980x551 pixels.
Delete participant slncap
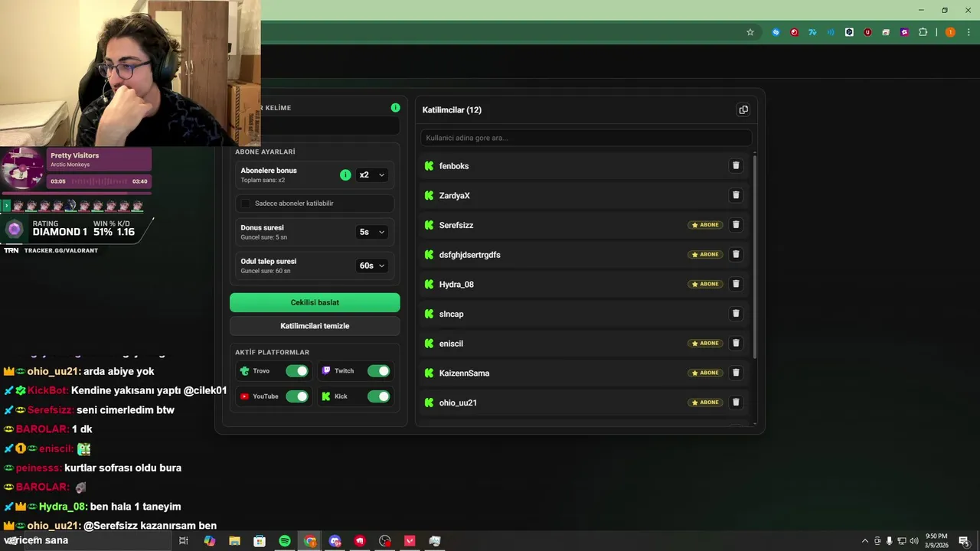tap(736, 314)
